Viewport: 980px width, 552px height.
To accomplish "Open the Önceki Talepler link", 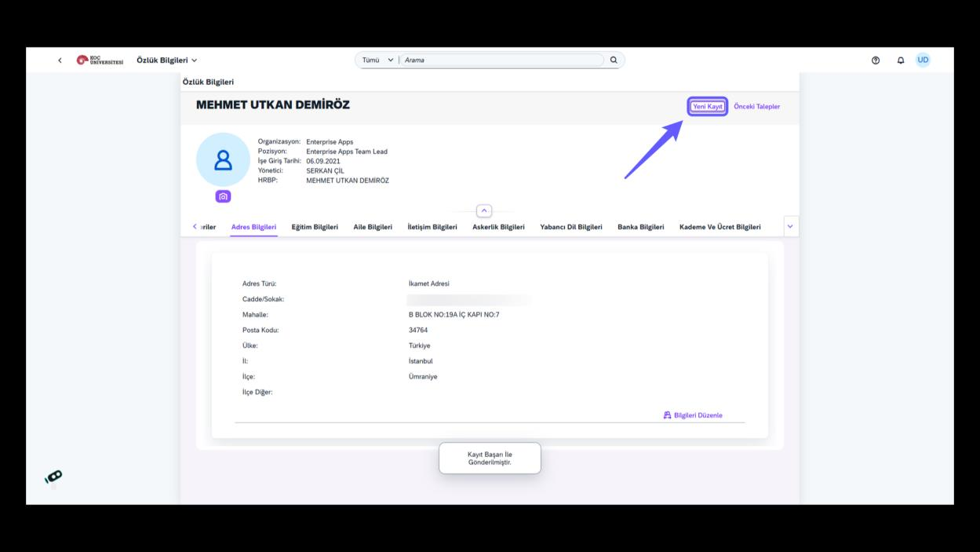I will (x=756, y=107).
